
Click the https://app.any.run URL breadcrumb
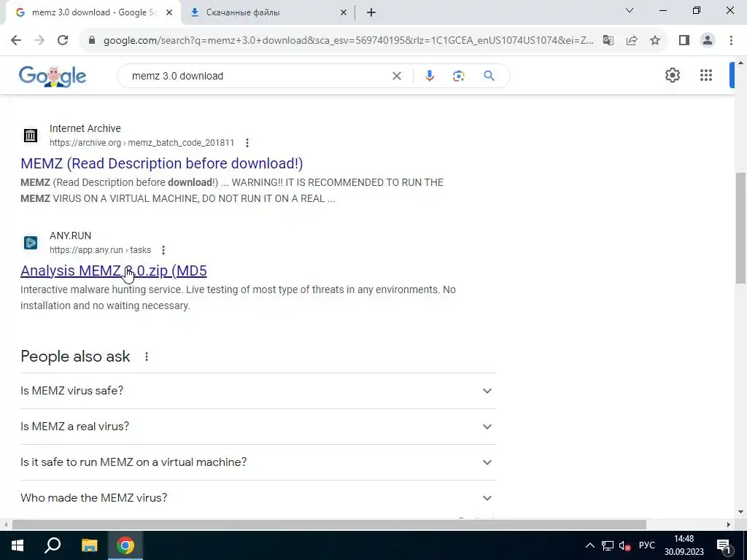(x=100, y=250)
